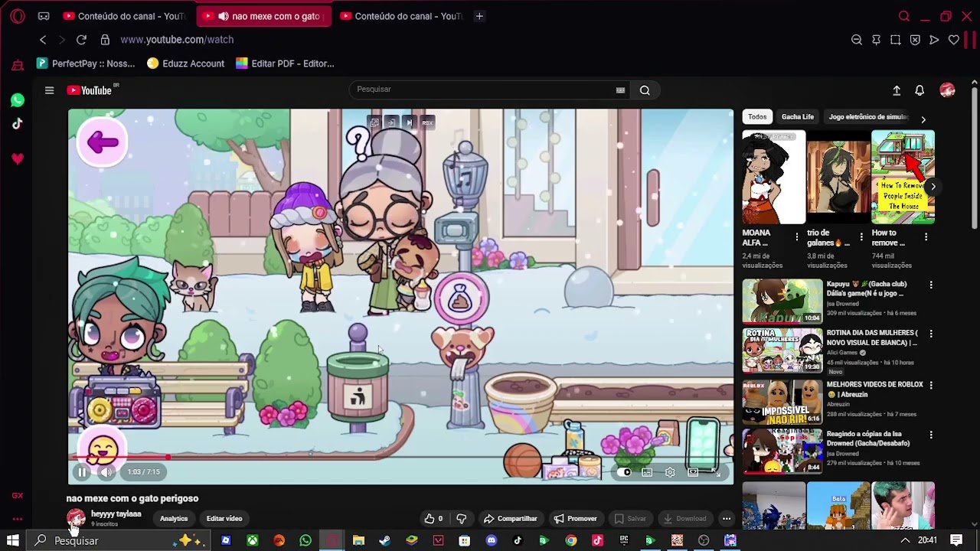Select the Jogo eletrônico de simulação chip
Image resolution: width=980 pixels, height=551 pixels.
pyautogui.click(x=868, y=117)
